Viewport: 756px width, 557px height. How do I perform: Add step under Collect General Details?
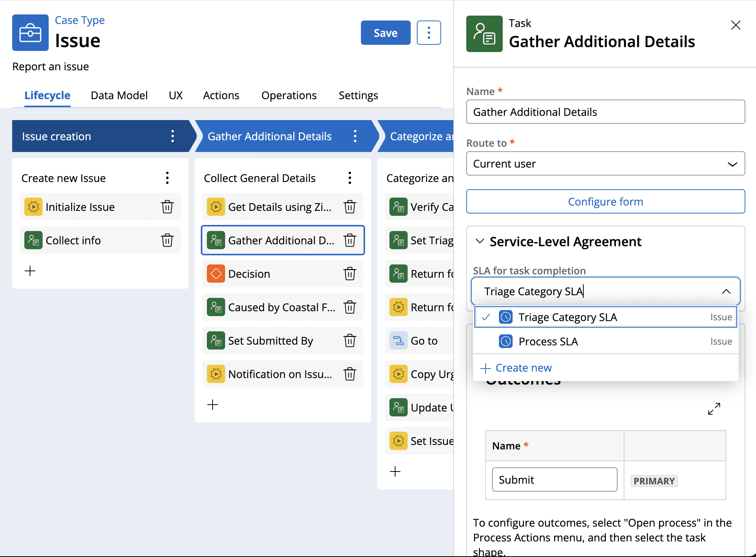click(213, 405)
